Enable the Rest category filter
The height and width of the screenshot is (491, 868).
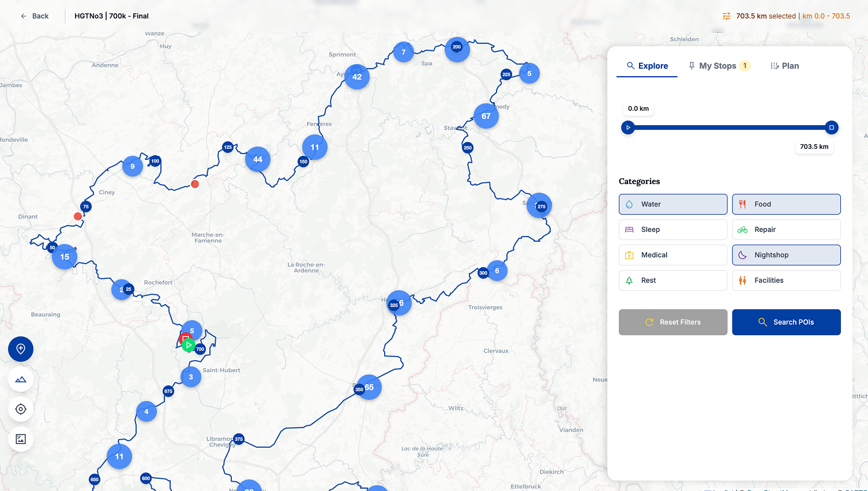point(672,280)
